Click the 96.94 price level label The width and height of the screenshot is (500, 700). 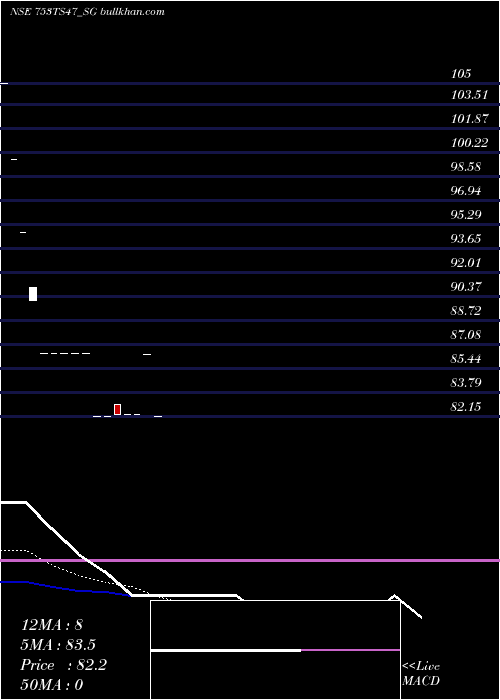click(x=466, y=191)
